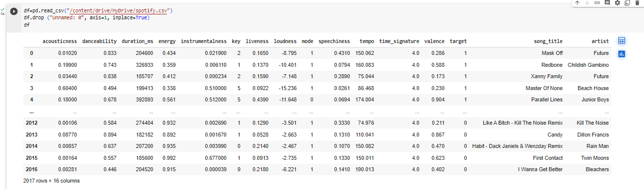The height and width of the screenshot is (190, 644).
Task: Click song title 'Parallel Lines'
Action: pyautogui.click(x=546, y=100)
